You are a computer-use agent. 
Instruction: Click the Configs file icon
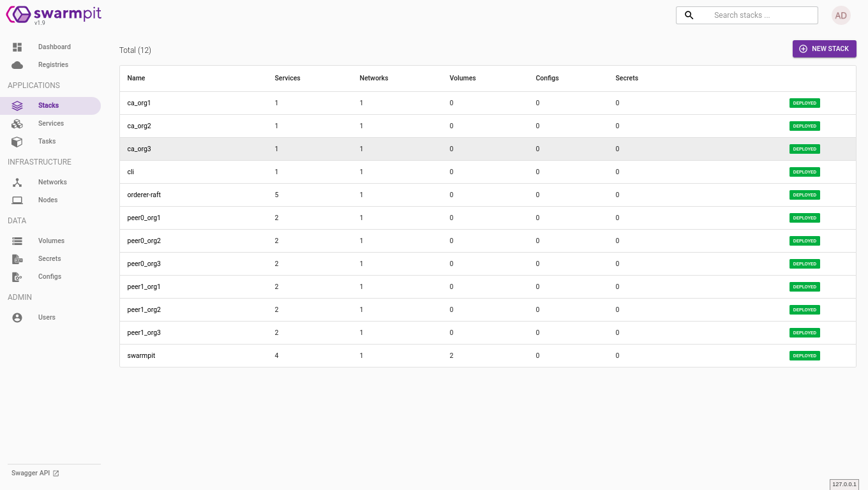click(17, 277)
